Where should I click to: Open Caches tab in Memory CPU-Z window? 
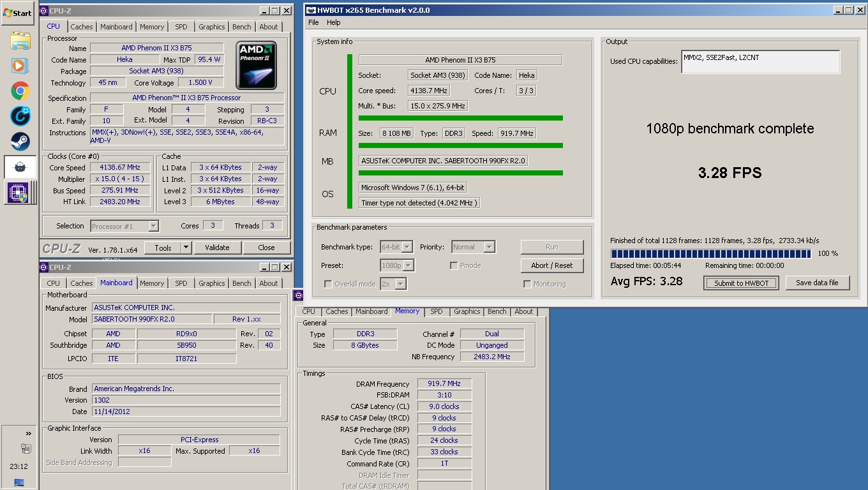337,311
